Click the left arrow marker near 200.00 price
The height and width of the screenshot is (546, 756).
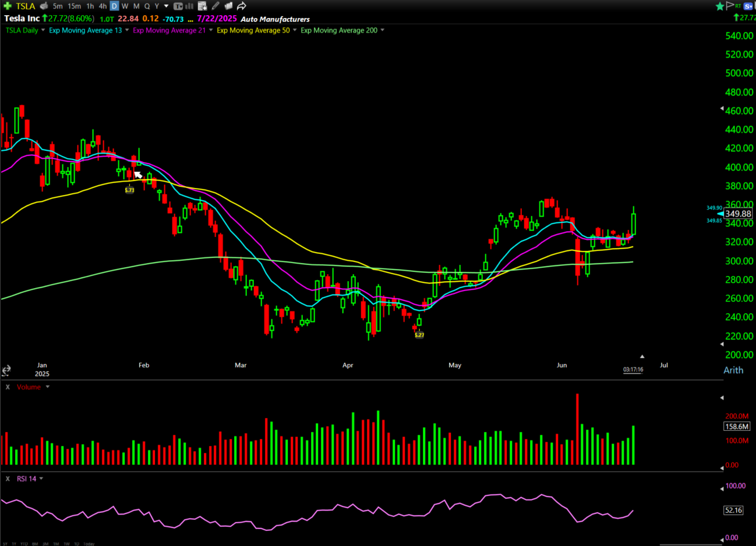[722, 344]
